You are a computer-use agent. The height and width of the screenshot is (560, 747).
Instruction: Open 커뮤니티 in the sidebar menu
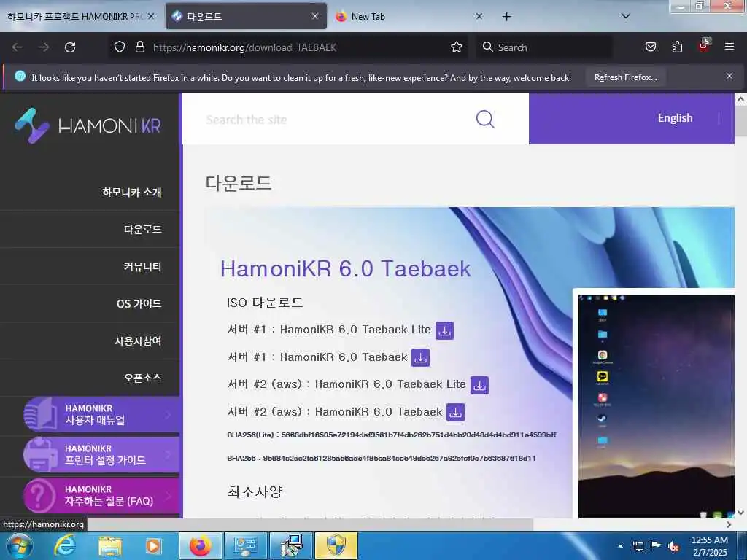pyautogui.click(x=142, y=266)
